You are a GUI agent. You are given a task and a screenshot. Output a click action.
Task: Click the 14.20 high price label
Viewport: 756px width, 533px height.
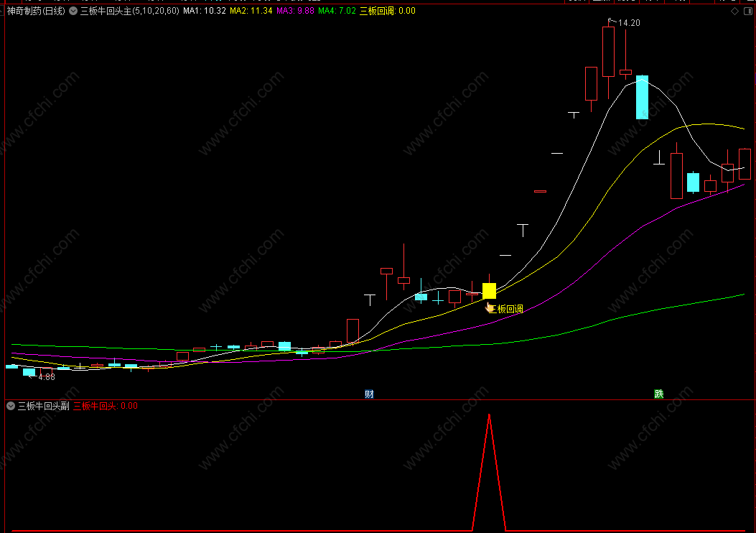tap(629, 23)
